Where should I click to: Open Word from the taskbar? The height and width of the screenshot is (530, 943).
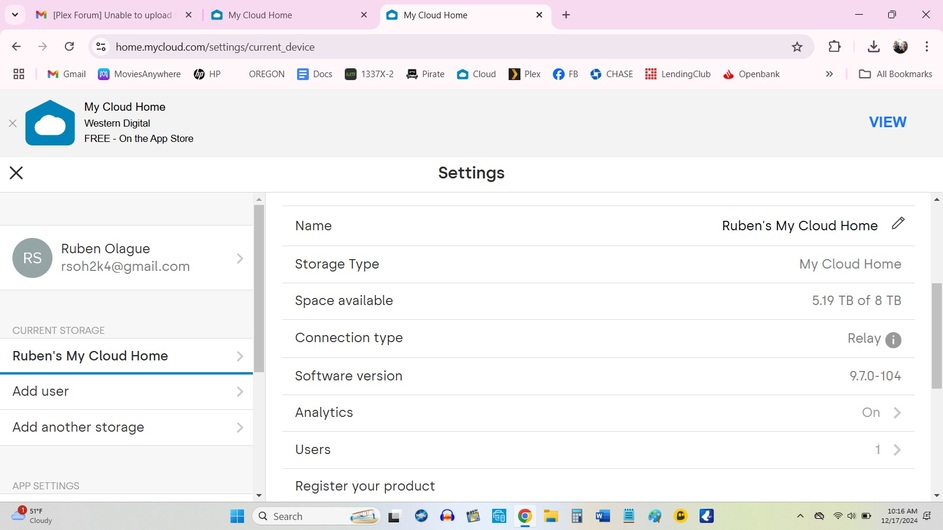pyautogui.click(x=603, y=516)
